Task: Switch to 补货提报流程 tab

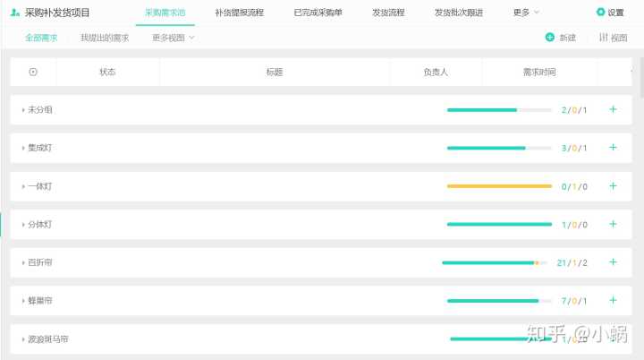Action: 241,13
